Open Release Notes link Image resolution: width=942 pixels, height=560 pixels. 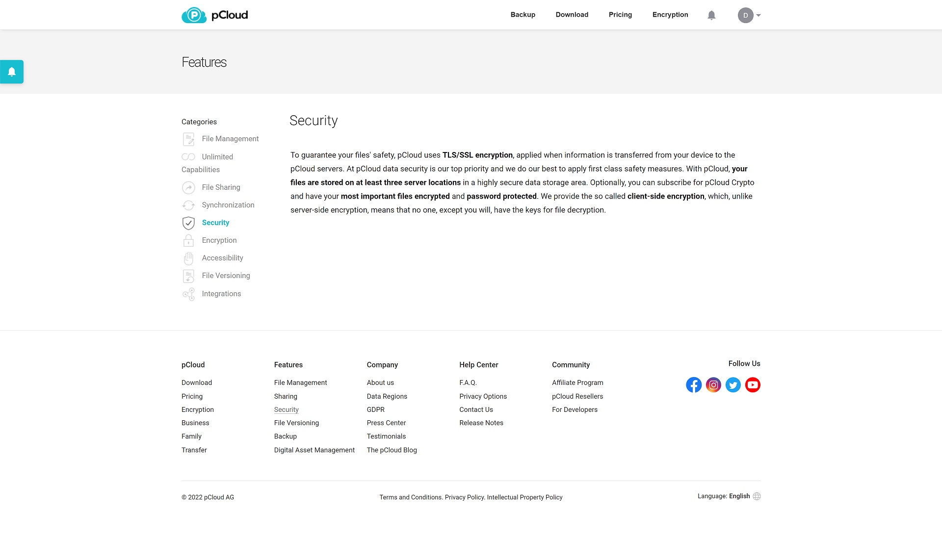[481, 423]
